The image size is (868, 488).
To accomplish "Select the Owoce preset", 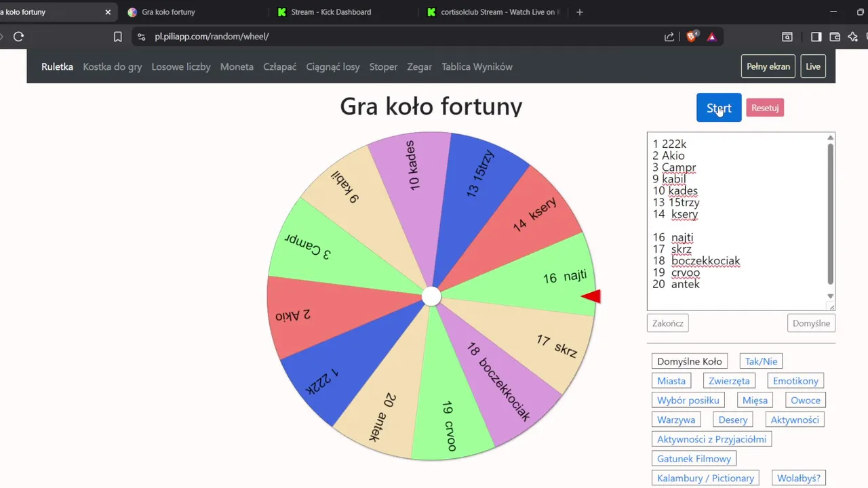I will (x=806, y=400).
